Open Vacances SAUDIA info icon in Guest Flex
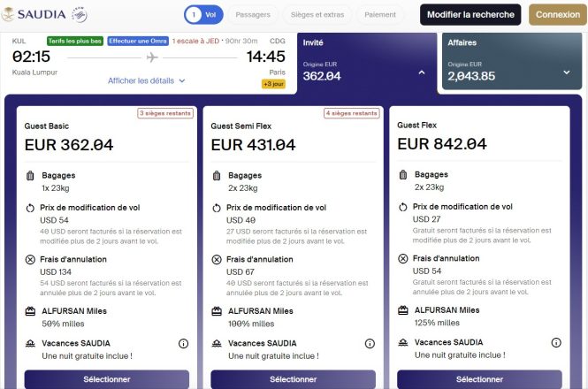The height and width of the screenshot is (389, 588). [556, 342]
